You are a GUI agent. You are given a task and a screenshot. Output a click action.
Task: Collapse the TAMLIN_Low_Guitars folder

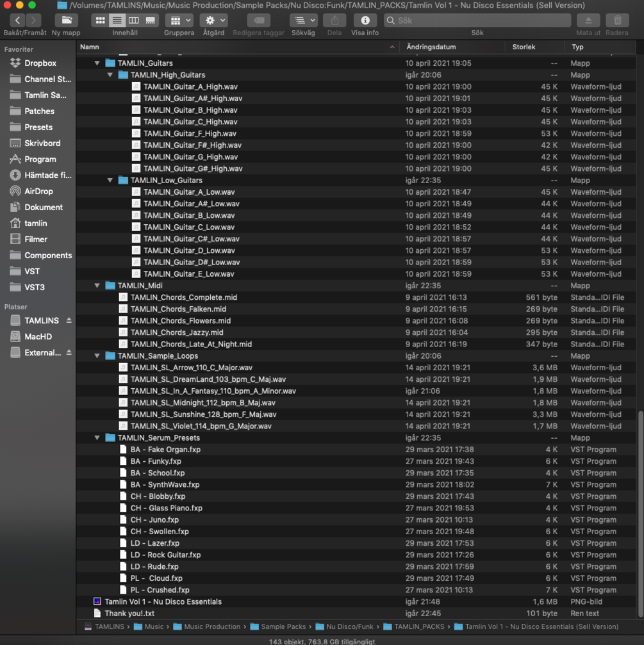pos(110,180)
